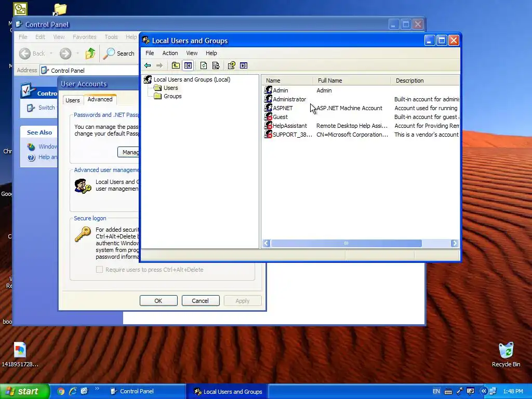Open the File menu in Local Users and Groups
Screen dimensions: 532x399
click(150, 53)
